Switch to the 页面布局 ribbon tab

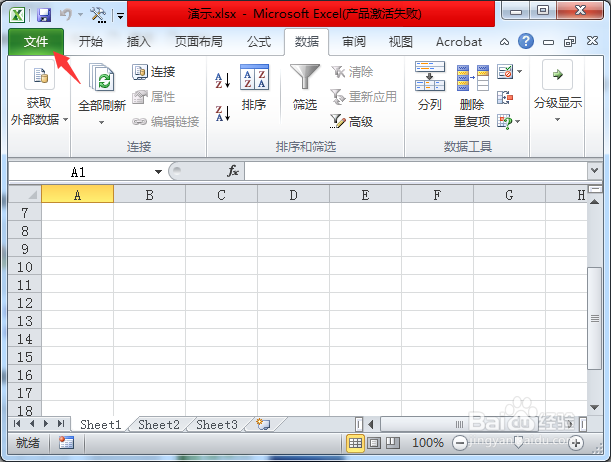coord(199,41)
